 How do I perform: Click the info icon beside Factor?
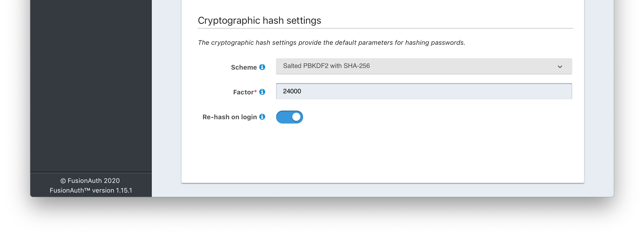coord(262,92)
